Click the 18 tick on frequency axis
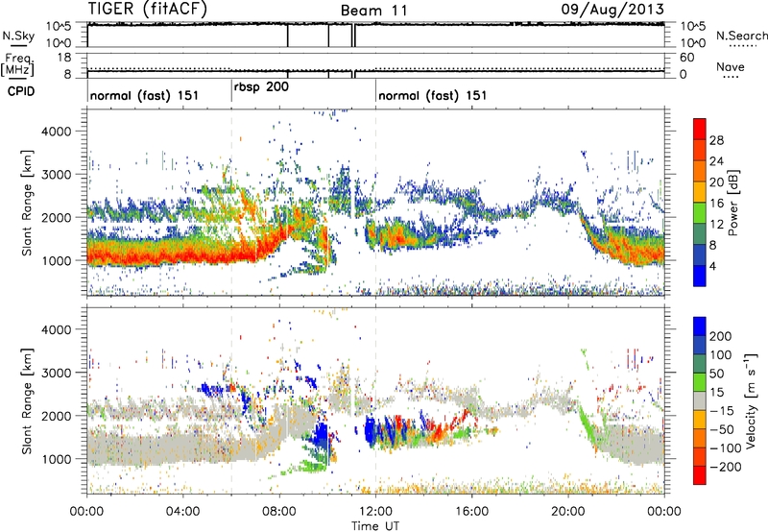 coord(64,57)
